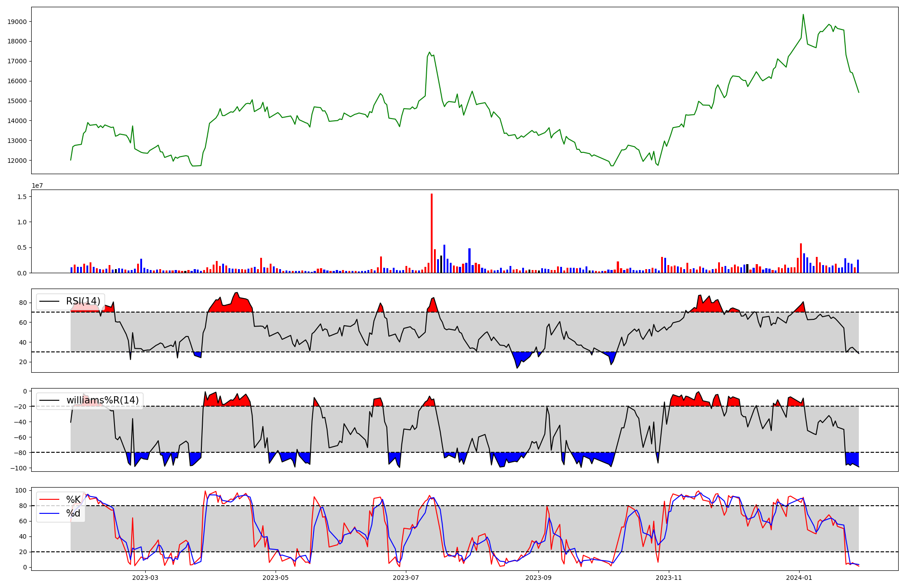Click the price peak near January 2024

803,14
